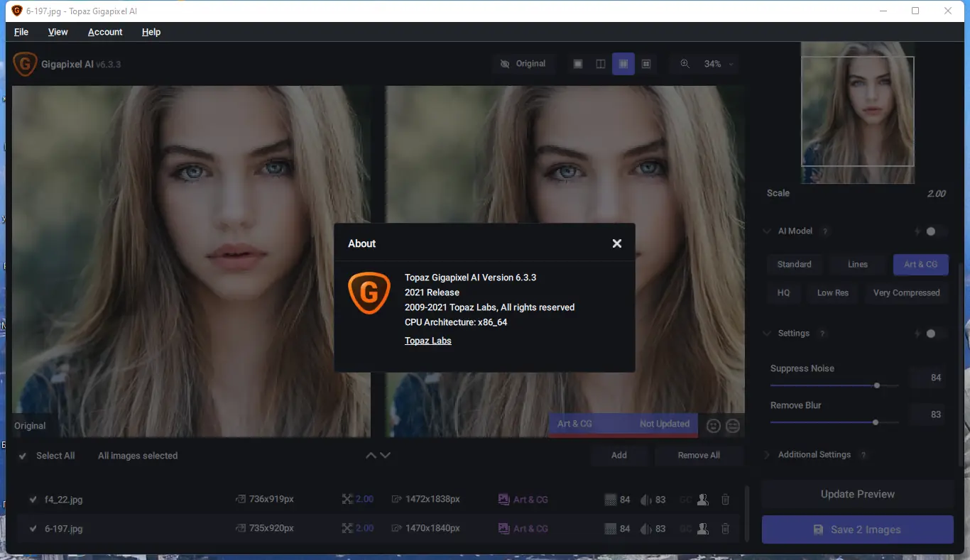Click the face refinement icon for f4_22.jpg

click(703, 500)
